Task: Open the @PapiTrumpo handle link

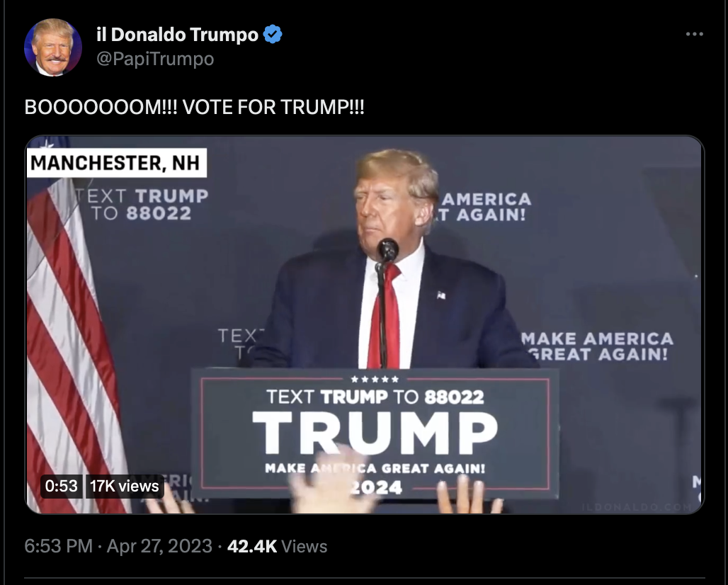Action: pyautogui.click(x=155, y=59)
